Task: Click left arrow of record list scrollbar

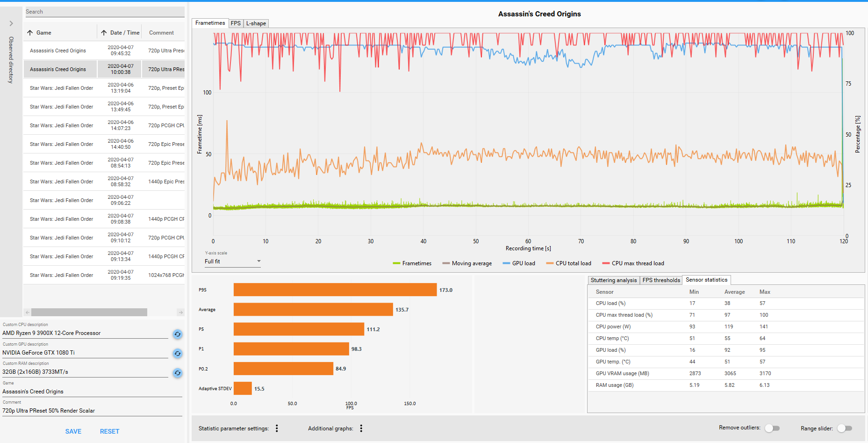Action: [x=27, y=312]
